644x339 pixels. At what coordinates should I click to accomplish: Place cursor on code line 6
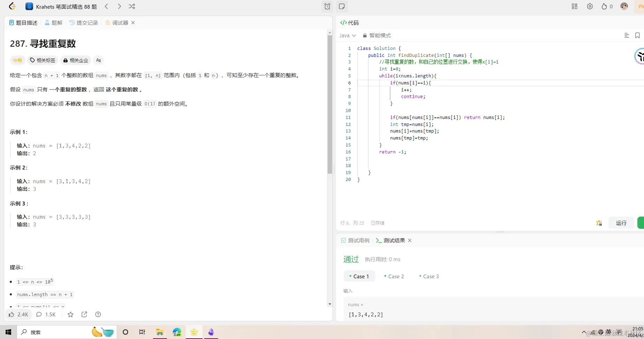point(500,83)
